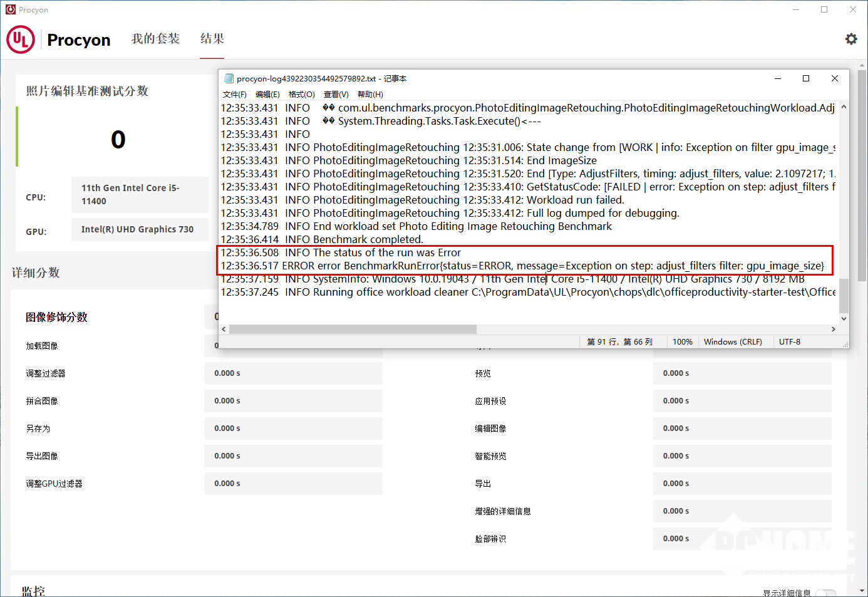868x597 pixels.
Task: Click Windows (CRLF) status bar entry
Action: pos(733,341)
